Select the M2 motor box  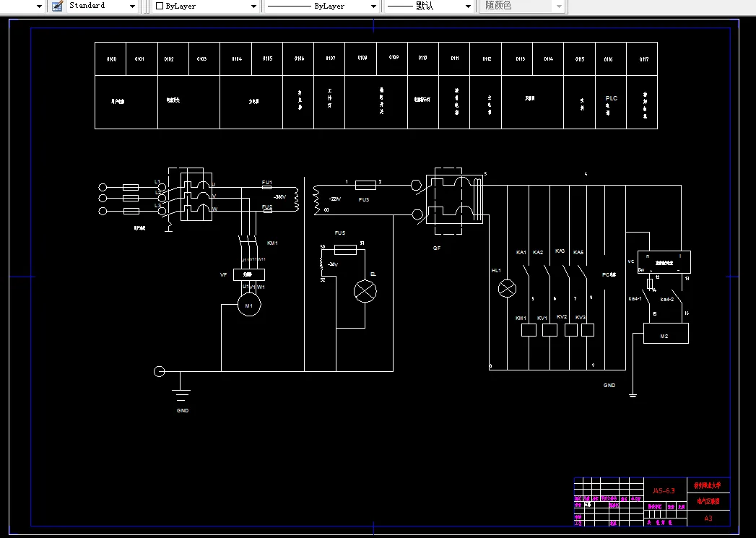[666, 334]
